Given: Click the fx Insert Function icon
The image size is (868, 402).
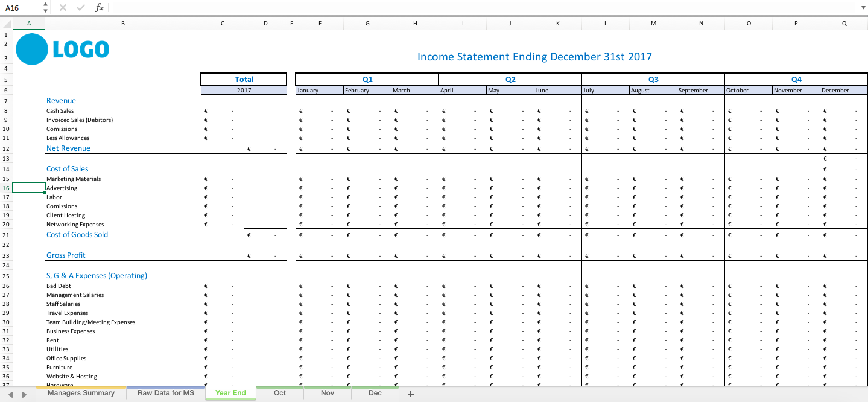Looking at the screenshot, I should click(x=99, y=8).
